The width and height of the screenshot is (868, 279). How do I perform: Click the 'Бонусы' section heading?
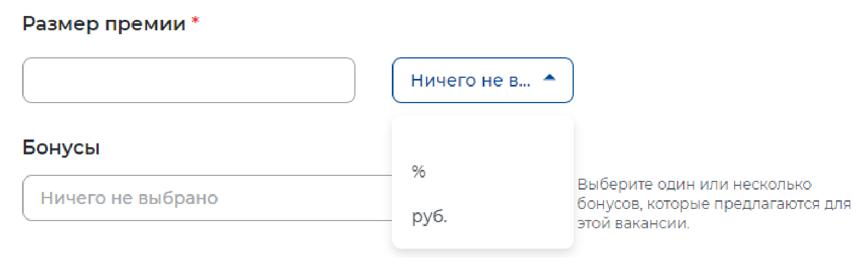pyautogui.click(x=61, y=148)
